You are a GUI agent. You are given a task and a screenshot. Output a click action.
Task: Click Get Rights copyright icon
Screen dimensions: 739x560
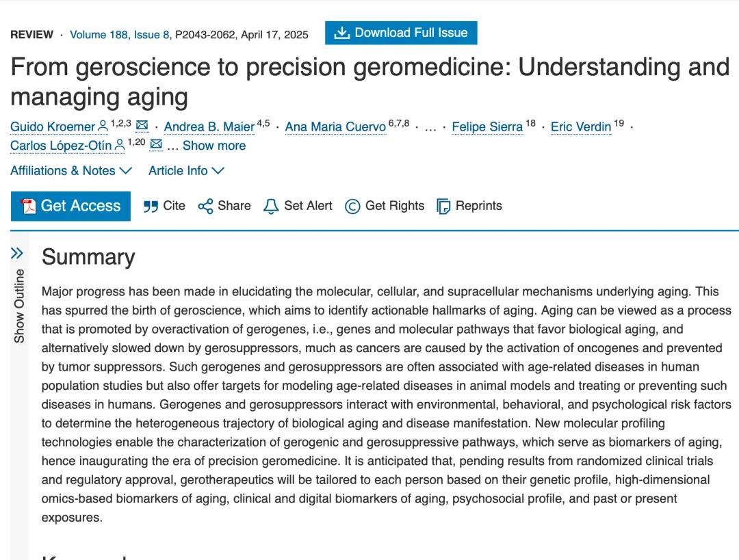[352, 206]
